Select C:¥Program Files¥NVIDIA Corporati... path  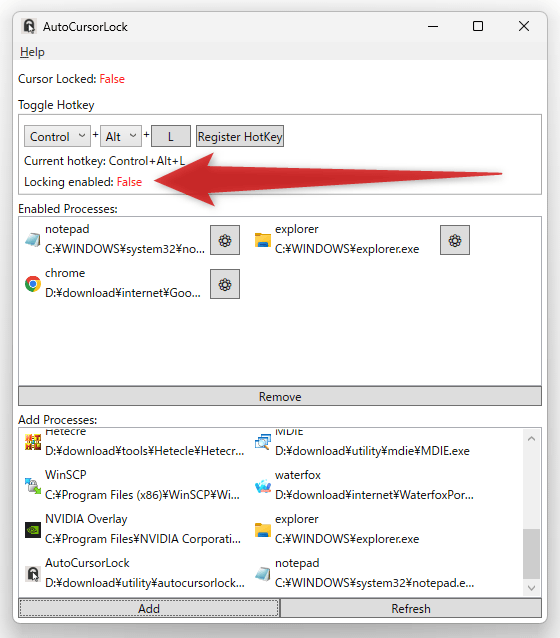point(143,539)
